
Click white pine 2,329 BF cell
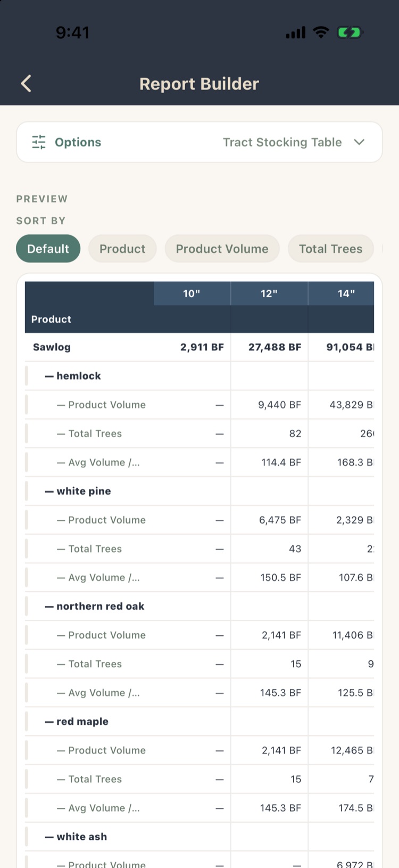(x=354, y=520)
